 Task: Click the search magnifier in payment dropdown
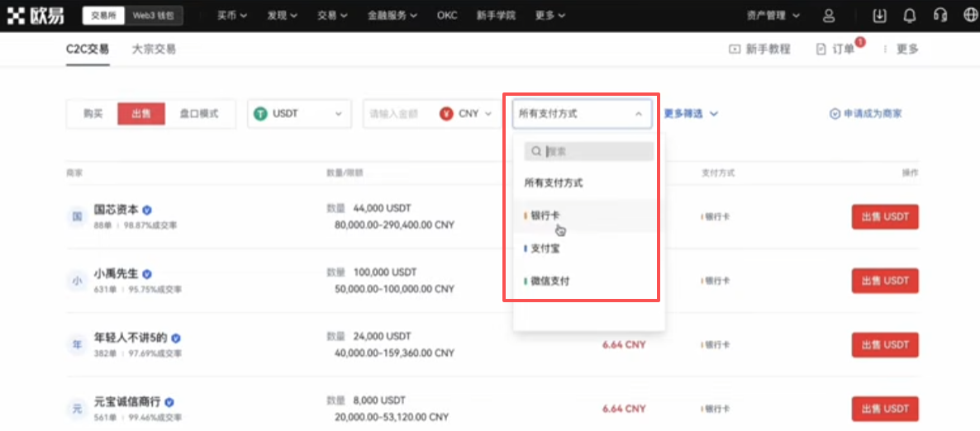point(536,151)
